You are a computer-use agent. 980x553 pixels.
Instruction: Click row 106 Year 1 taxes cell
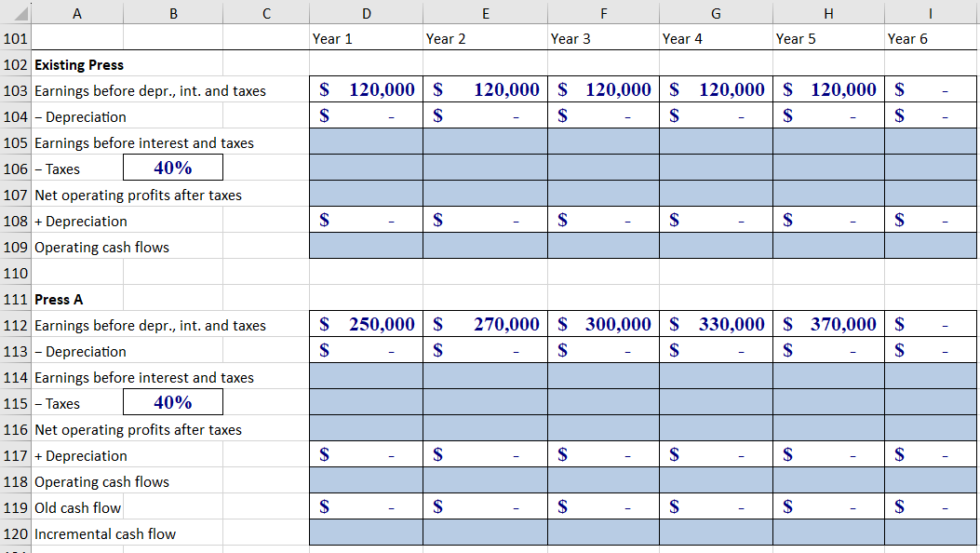(367, 168)
